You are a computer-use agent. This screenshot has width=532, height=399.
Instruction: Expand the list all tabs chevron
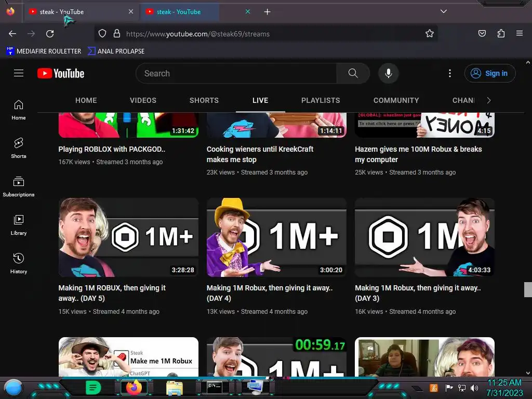(444, 11)
